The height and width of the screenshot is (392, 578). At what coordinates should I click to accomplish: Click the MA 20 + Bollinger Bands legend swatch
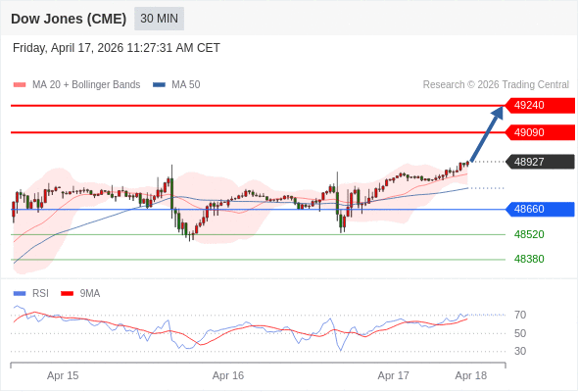pos(20,85)
